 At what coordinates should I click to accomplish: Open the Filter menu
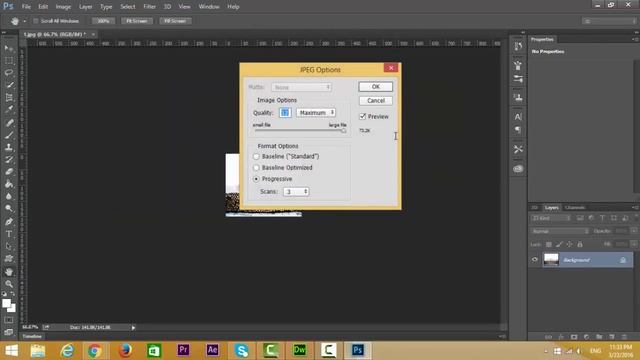149,7
